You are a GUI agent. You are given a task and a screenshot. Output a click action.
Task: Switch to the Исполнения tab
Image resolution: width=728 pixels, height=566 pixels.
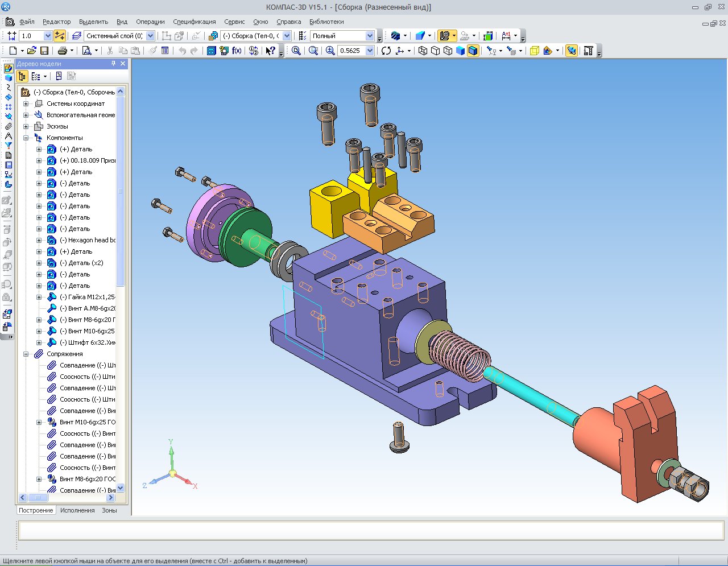point(77,510)
